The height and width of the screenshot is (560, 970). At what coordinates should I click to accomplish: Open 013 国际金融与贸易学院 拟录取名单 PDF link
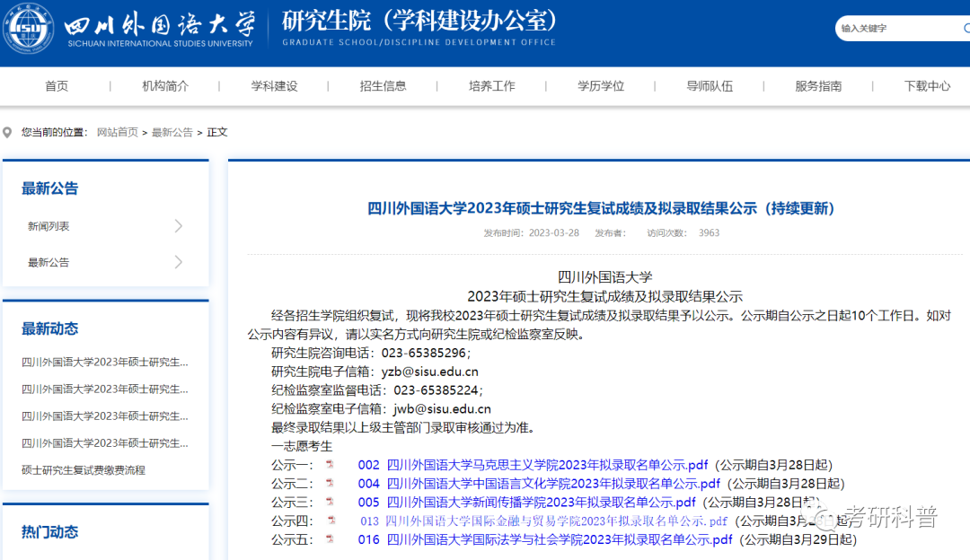click(x=543, y=521)
